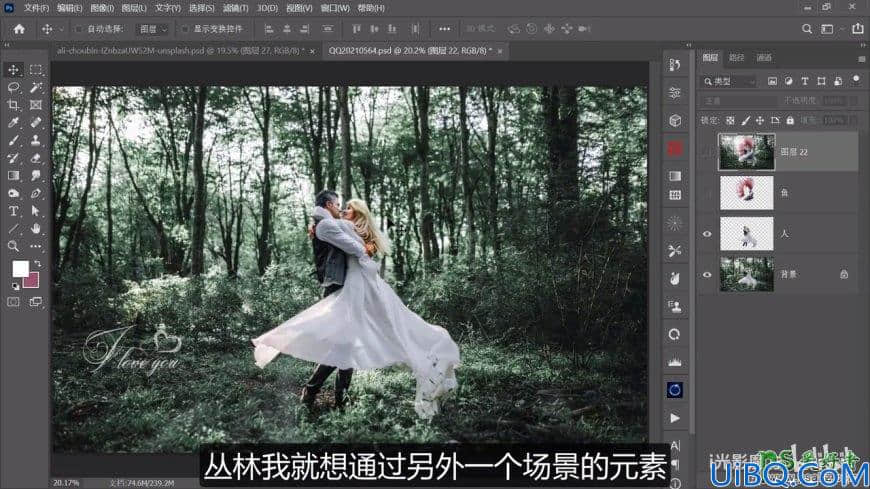Switch to the 路径 (Paths) panel tab

coord(736,57)
